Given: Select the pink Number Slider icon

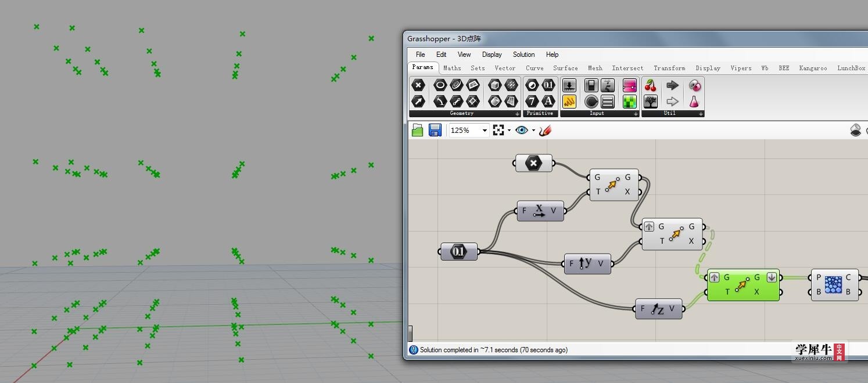Looking at the screenshot, I should pos(630,85).
